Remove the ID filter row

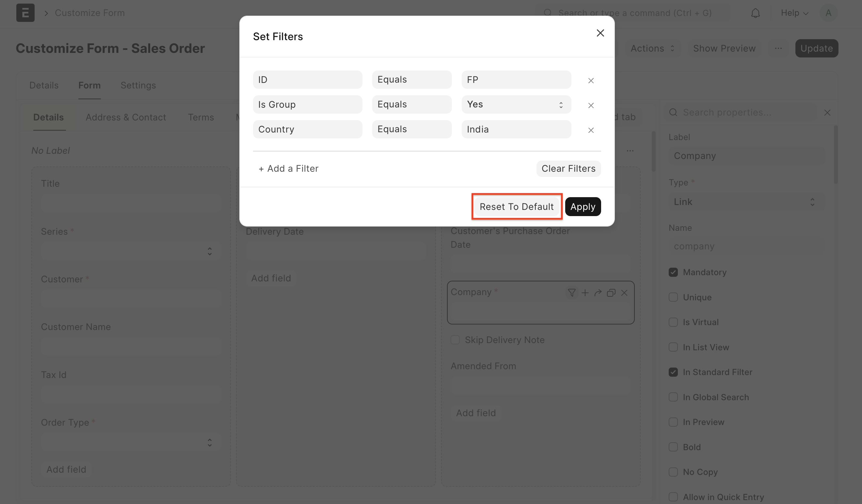click(591, 81)
